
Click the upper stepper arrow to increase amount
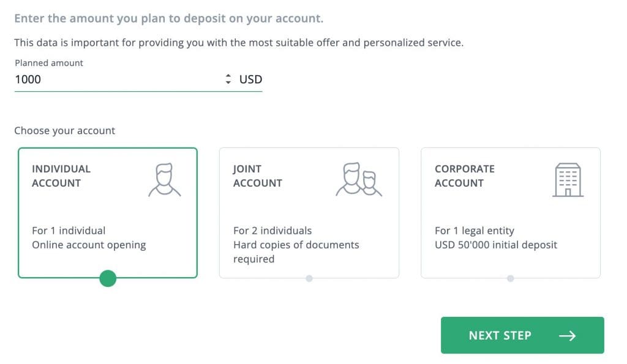(227, 76)
